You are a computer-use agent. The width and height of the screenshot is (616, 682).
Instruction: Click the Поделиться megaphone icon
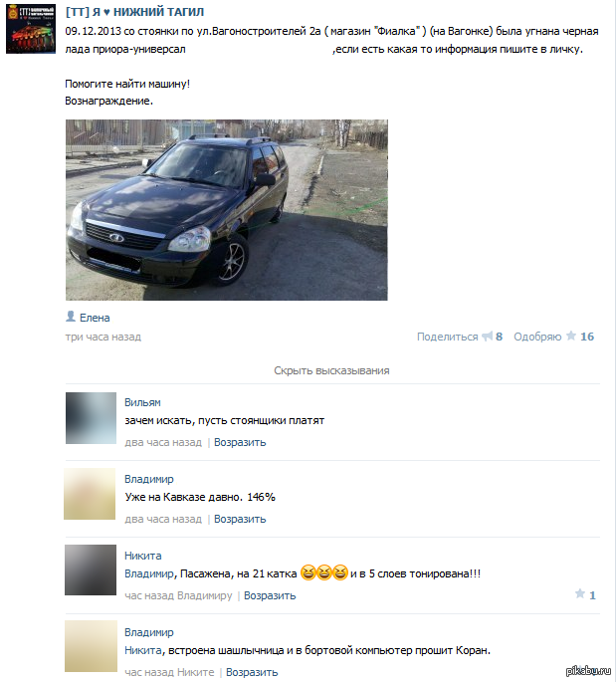[x=488, y=337]
